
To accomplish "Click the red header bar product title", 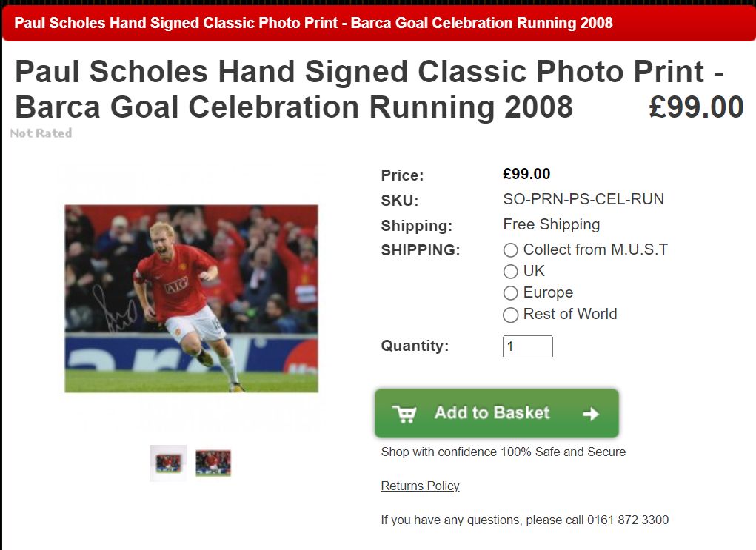I will pyautogui.click(x=313, y=23).
